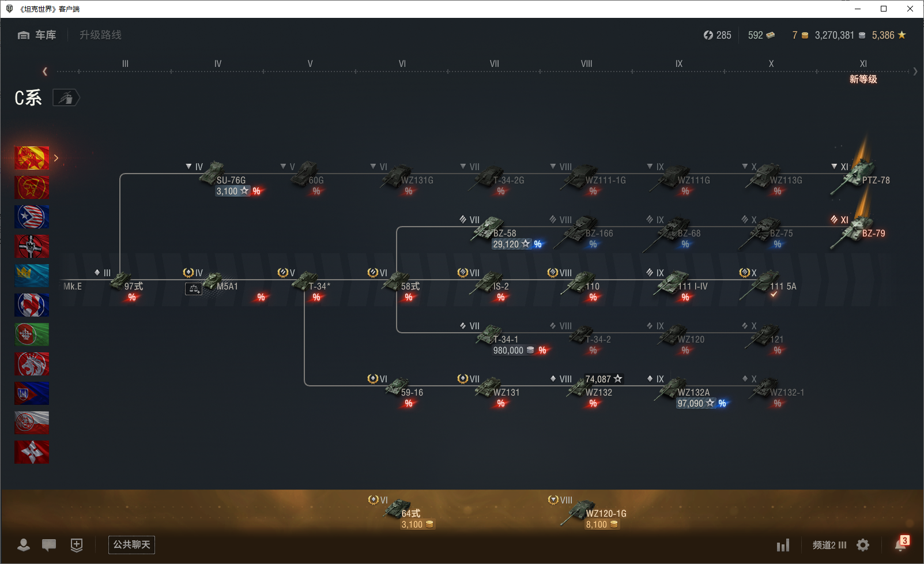Screen dimensions: 924x564
Task: Click the 980,000 credits price on T-34-1
Action: coord(514,351)
